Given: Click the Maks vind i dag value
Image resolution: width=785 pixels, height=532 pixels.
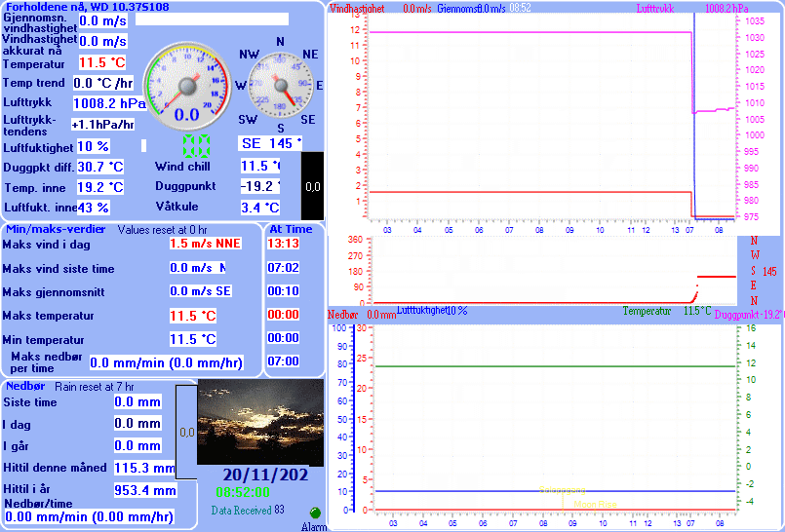Looking at the screenshot, I should point(204,244).
